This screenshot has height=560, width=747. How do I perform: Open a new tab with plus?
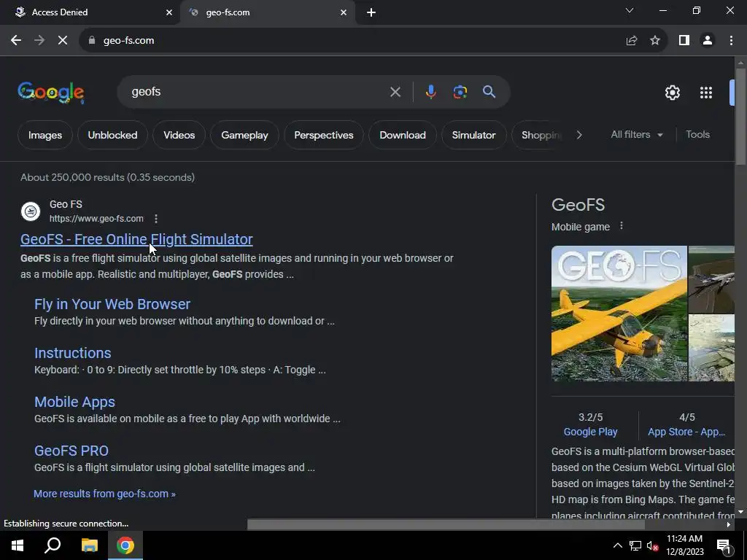click(371, 12)
